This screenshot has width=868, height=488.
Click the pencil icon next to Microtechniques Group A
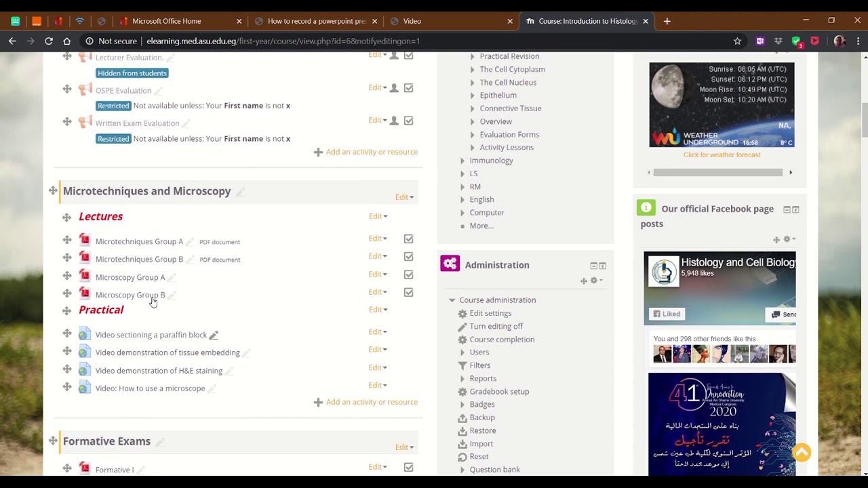190,242
